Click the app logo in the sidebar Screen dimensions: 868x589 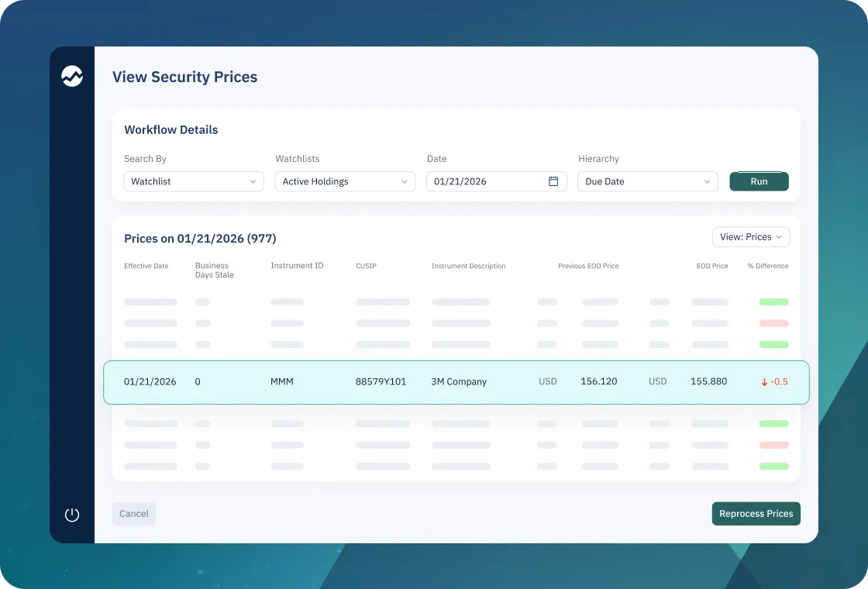72,76
